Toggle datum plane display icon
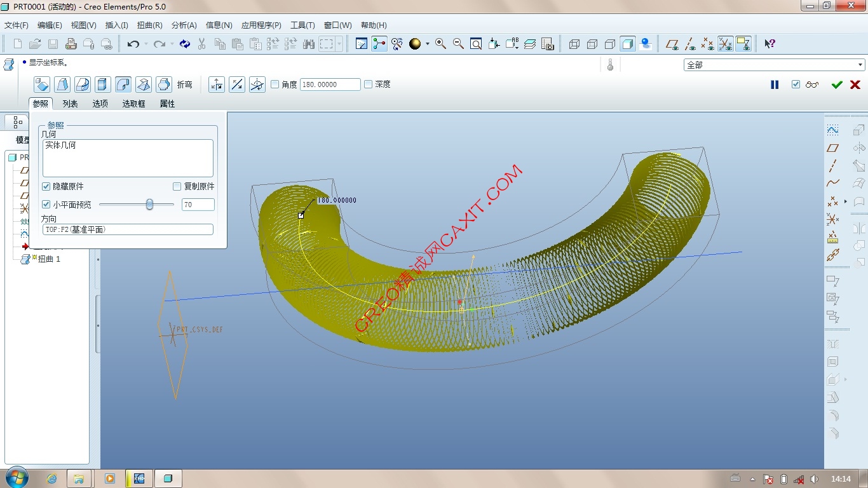This screenshot has width=868, height=488. pos(672,44)
